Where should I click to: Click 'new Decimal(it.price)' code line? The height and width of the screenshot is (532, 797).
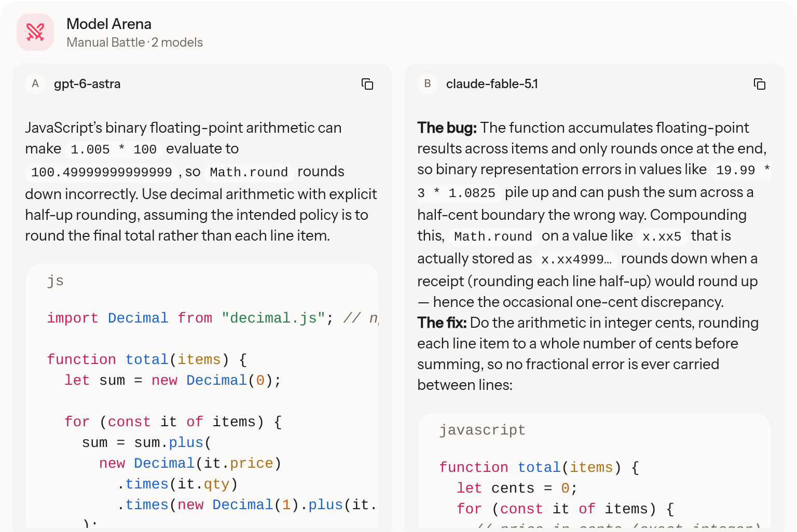[190, 464]
